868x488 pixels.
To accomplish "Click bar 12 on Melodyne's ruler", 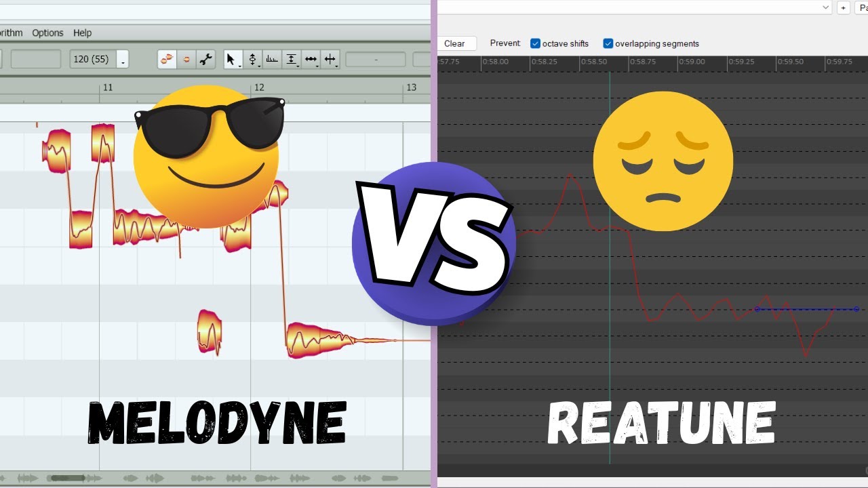I will (258, 88).
